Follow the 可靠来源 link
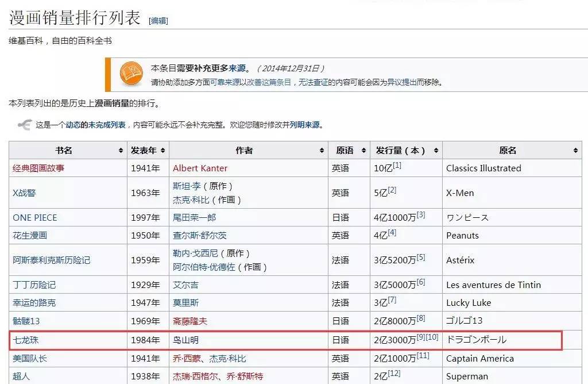 click(225, 82)
